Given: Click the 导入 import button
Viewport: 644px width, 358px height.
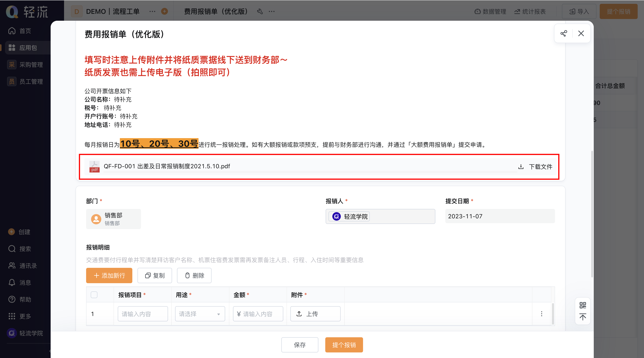Looking at the screenshot, I should [x=579, y=12].
